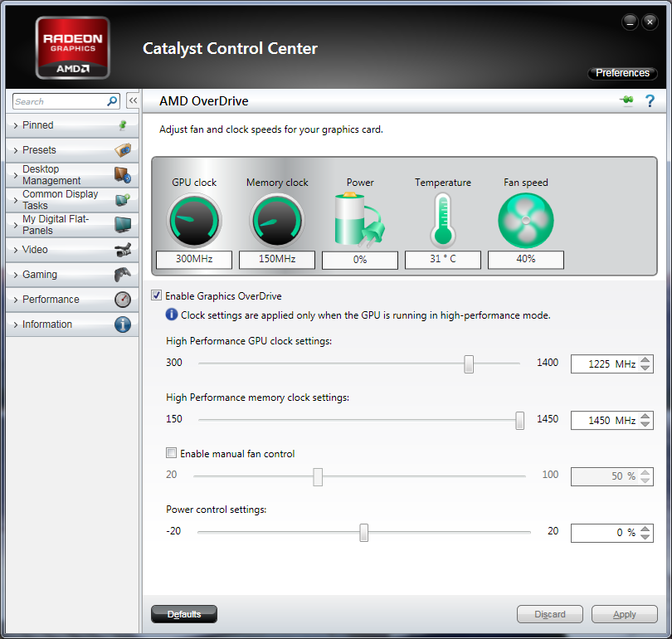Image resolution: width=672 pixels, height=639 pixels.
Task: Expand Common Display Tasks section
Action: (72, 200)
